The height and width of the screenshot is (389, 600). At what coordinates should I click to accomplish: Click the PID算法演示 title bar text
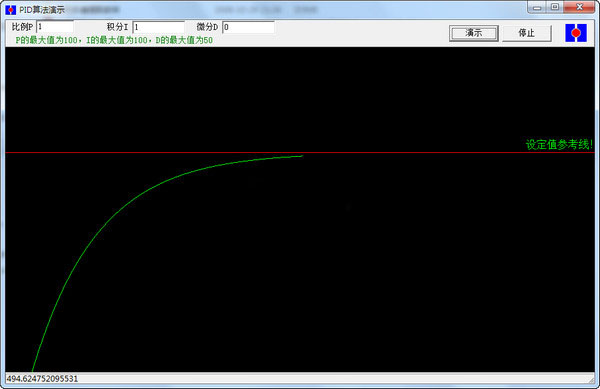(42, 10)
